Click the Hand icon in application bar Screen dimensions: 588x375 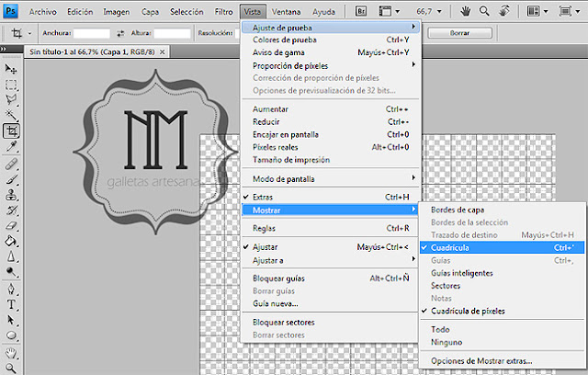pyautogui.click(x=466, y=11)
